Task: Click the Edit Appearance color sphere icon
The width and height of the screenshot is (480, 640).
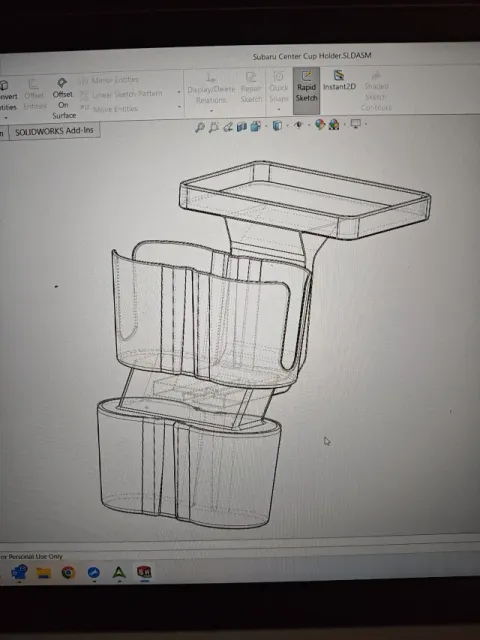Action: [x=320, y=124]
